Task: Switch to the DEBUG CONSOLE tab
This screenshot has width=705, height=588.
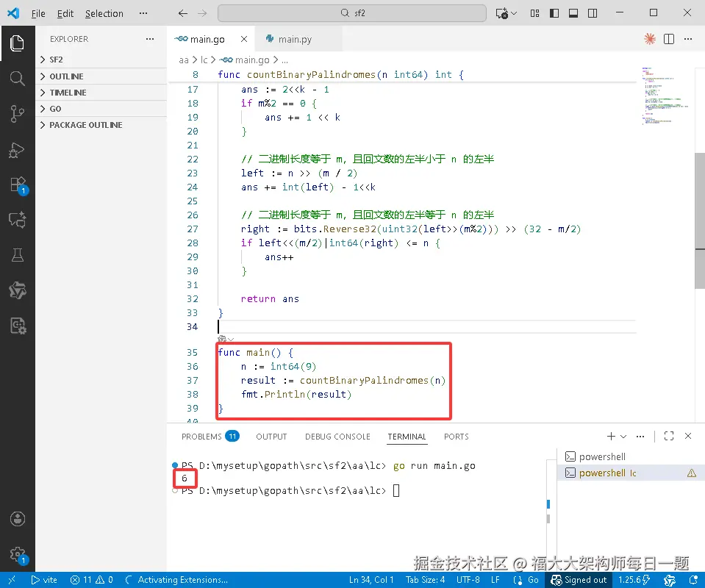Action: pyautogui.click(x=337, y=437)
